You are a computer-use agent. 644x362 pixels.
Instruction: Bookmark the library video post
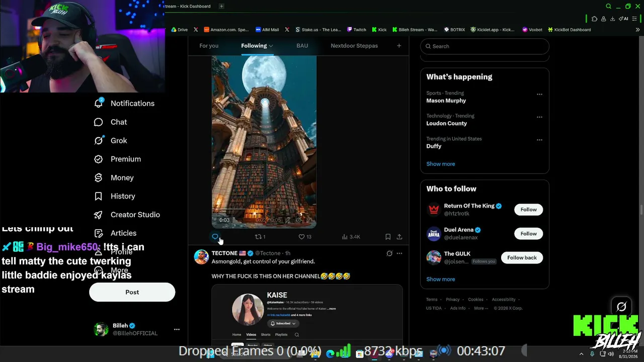[388, 237]
